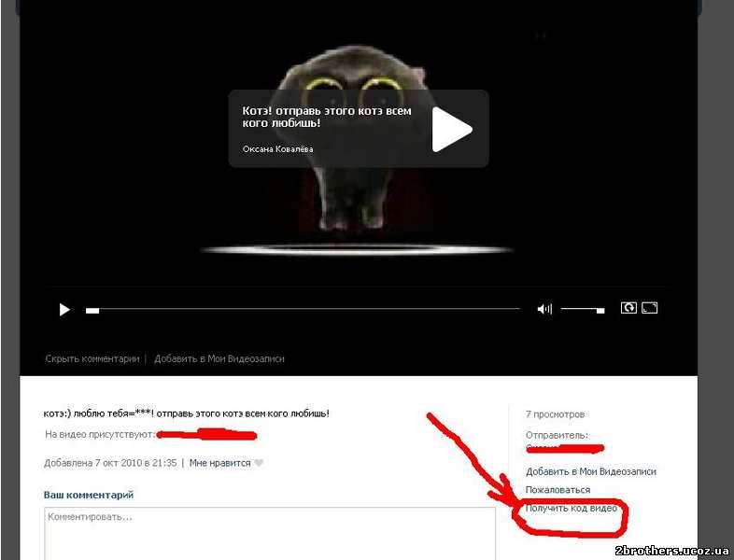Click the Мне нравится like link
Screen dimensions: 734x560
(x=220, y=463)
